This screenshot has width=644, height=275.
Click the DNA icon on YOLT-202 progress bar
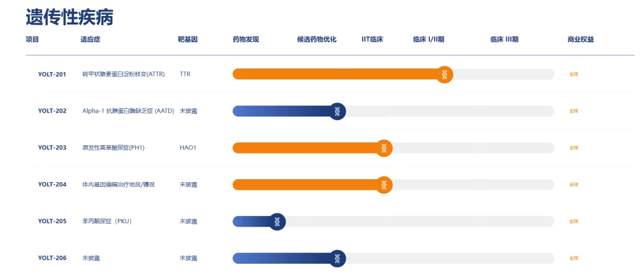(338, 111)
